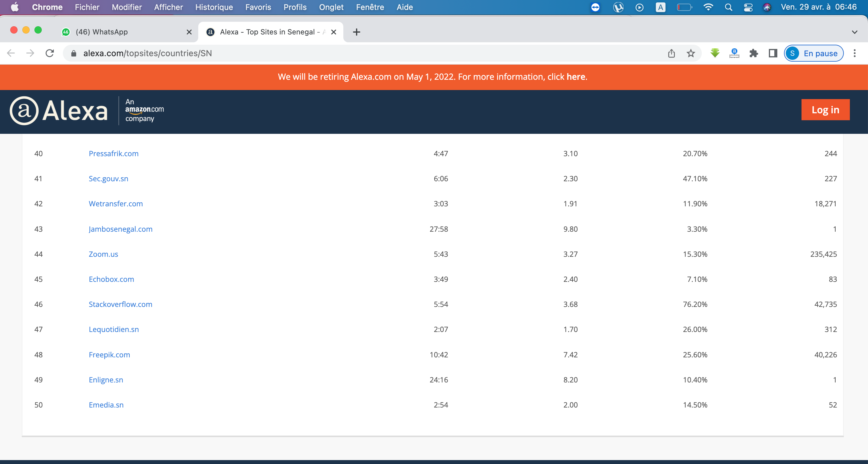This screenshot has width=868, height=464.
Task: Open the Stackoverflow.com link
Action: 121,304
